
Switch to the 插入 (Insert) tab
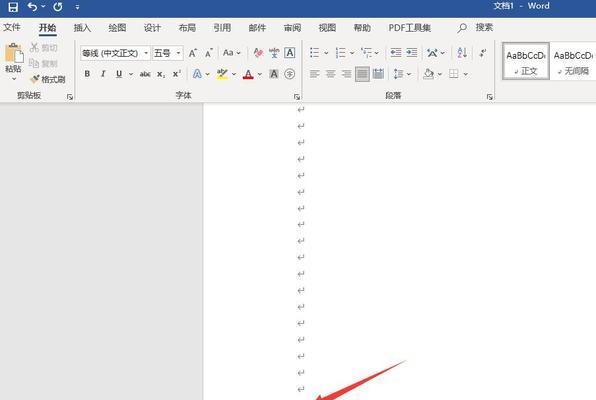point(82,28)
